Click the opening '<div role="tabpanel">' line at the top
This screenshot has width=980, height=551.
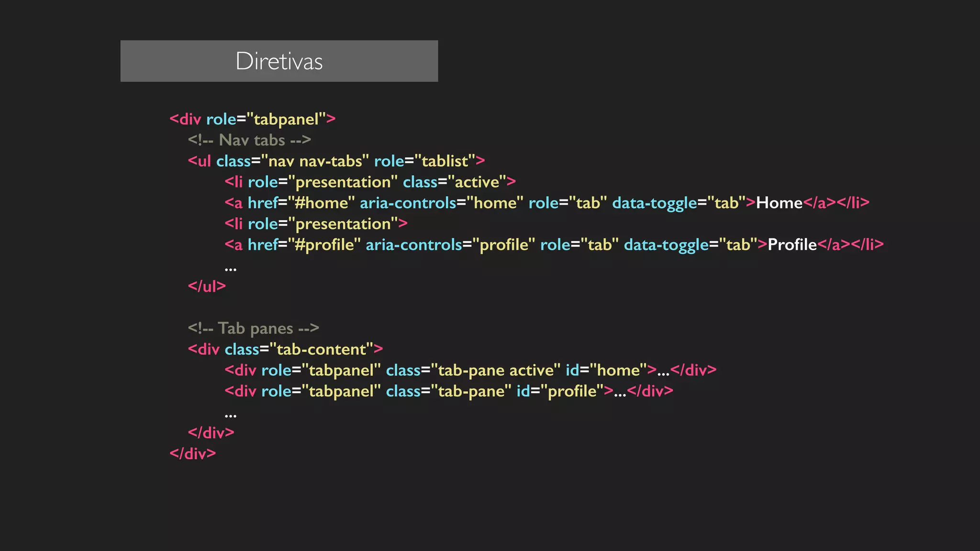point(253,119)
